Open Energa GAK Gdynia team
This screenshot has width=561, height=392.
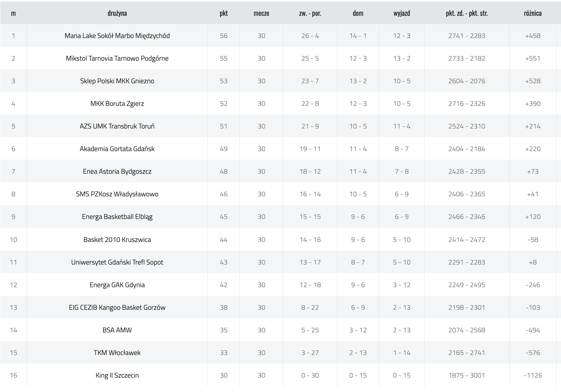[117, 285]
